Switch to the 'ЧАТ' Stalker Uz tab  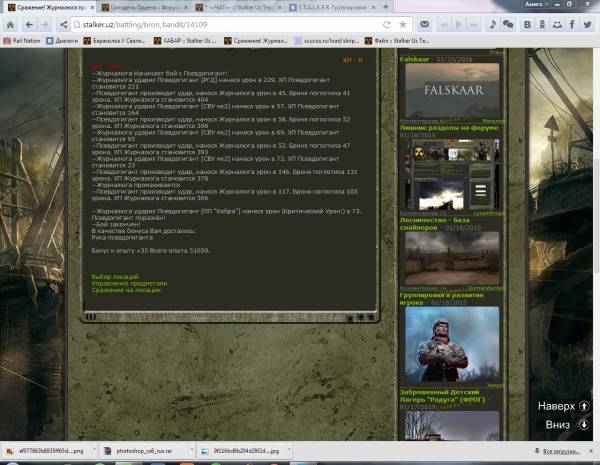tap(239, 7)
